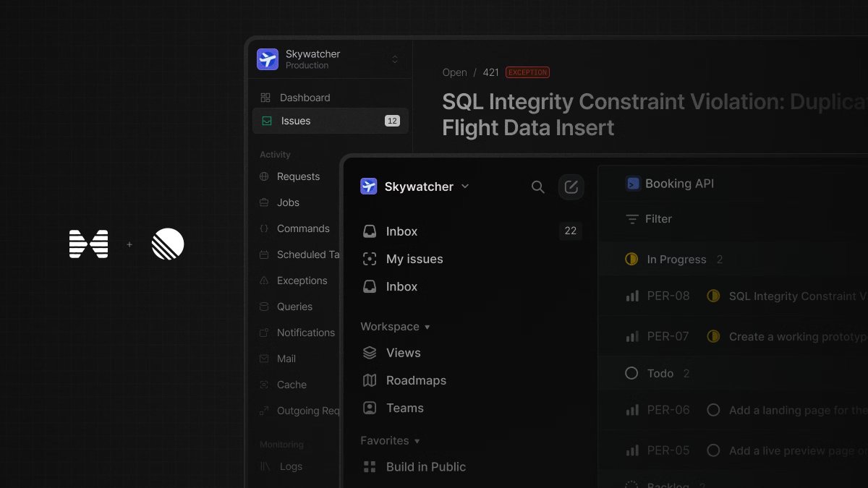868x488 pixels.
Task: Click the Dashboard grid icon in back window
Action: [265, 98]
